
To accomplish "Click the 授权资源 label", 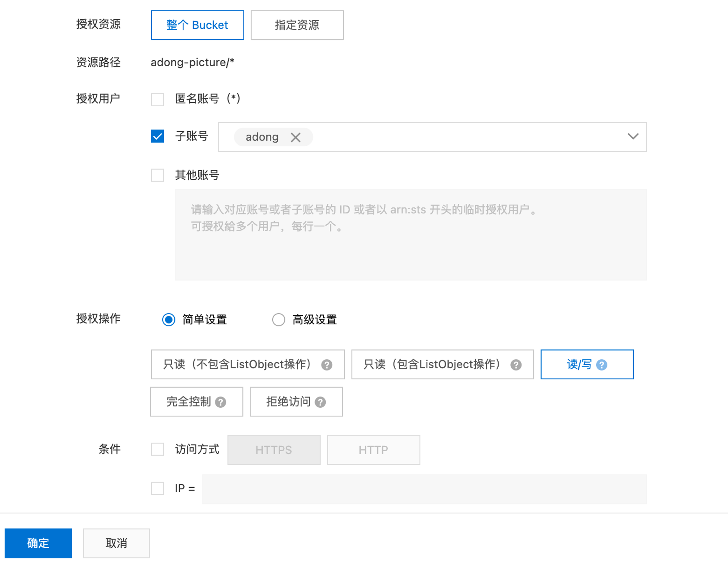I will click(x=98, y=24).
